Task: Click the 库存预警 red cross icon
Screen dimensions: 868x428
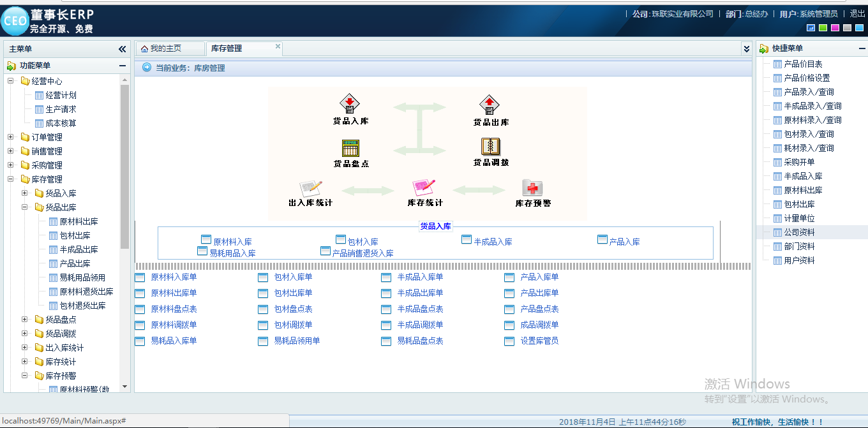Action: point(532,188)
